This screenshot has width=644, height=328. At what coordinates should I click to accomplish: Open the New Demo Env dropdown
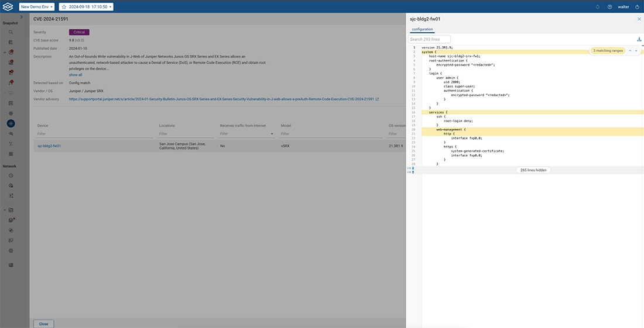37,7
